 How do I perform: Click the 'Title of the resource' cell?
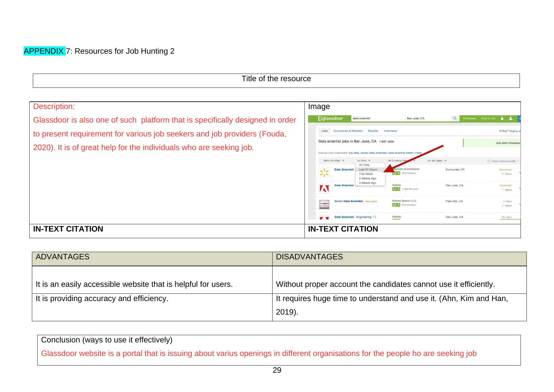[276, 81]
